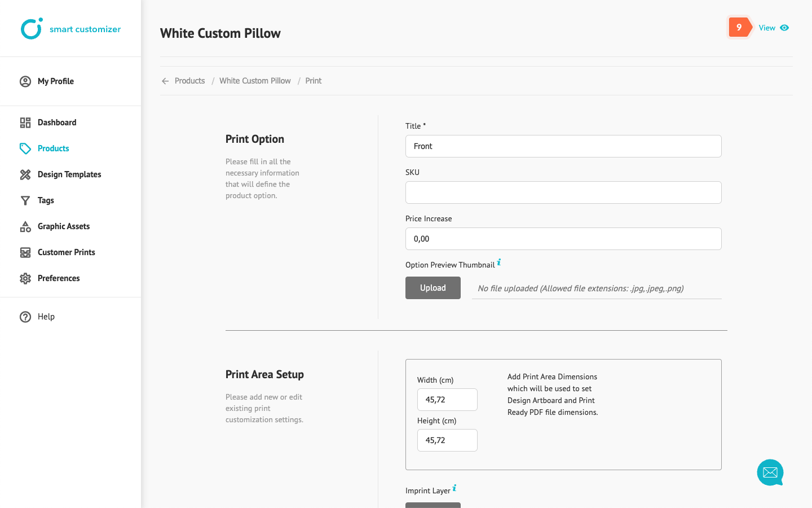The image size is (812, 508).
Task: Click the Graphic Assets shapes icon
Action: [x=25, y=226]
